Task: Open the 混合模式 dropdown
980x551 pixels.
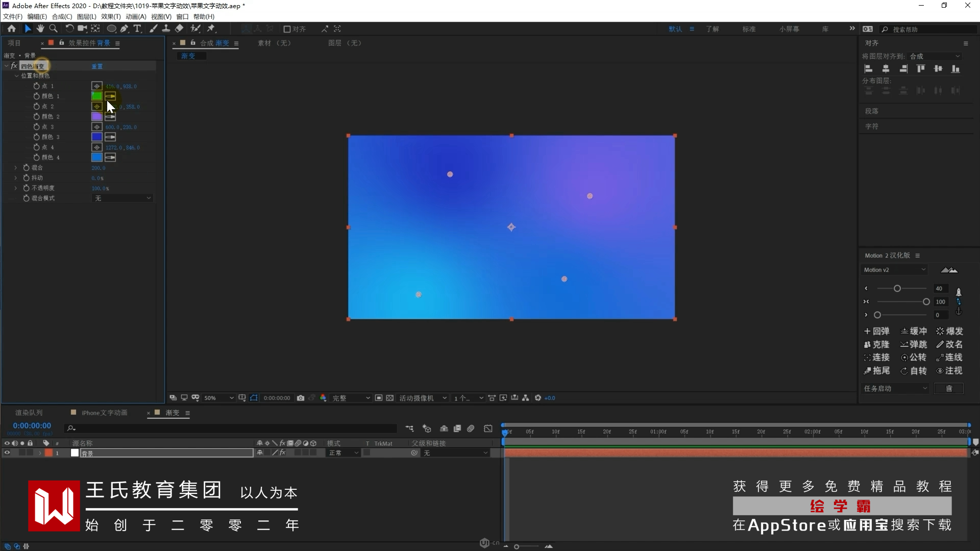Action: click(122, 198)
